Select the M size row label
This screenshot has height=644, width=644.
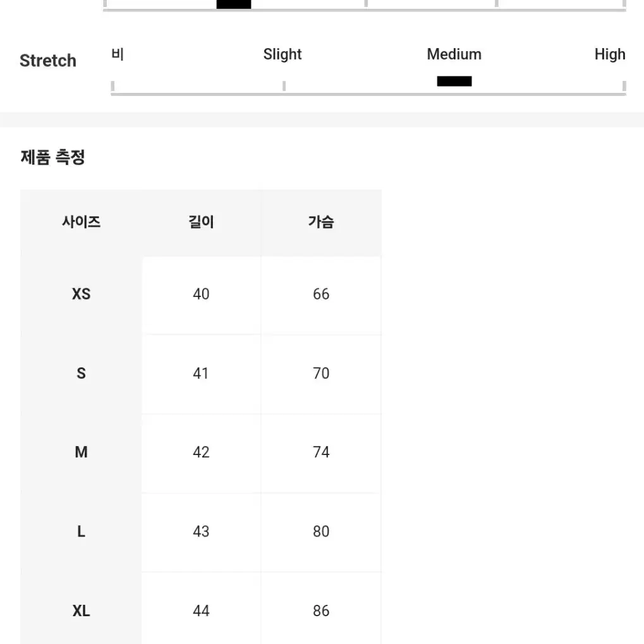coord(82,453)
